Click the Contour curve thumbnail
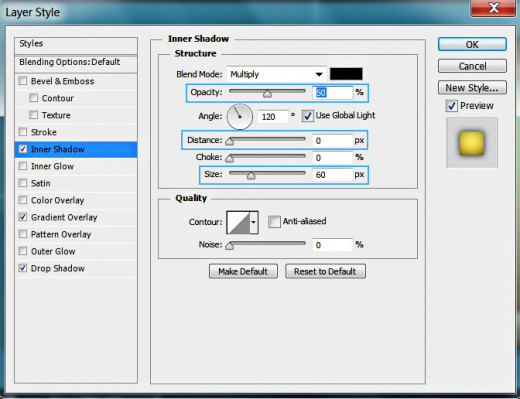Image resolution: width=520 pixels, height=399 pixels. (x=238, y=222)
